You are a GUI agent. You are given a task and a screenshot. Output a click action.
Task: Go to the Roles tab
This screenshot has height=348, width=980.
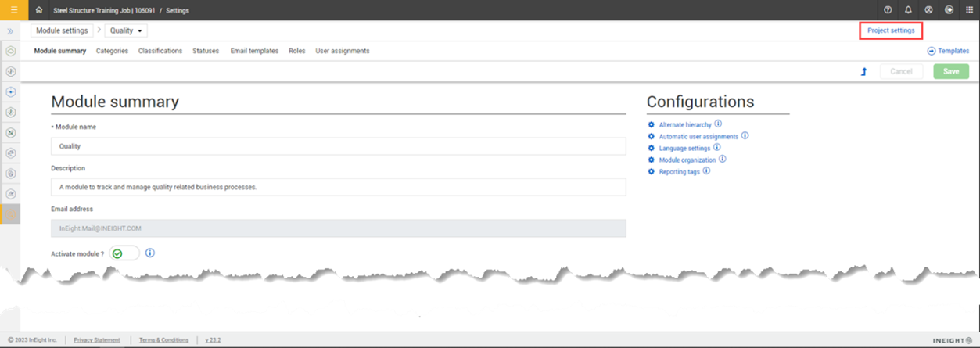[x=296, y=51]
